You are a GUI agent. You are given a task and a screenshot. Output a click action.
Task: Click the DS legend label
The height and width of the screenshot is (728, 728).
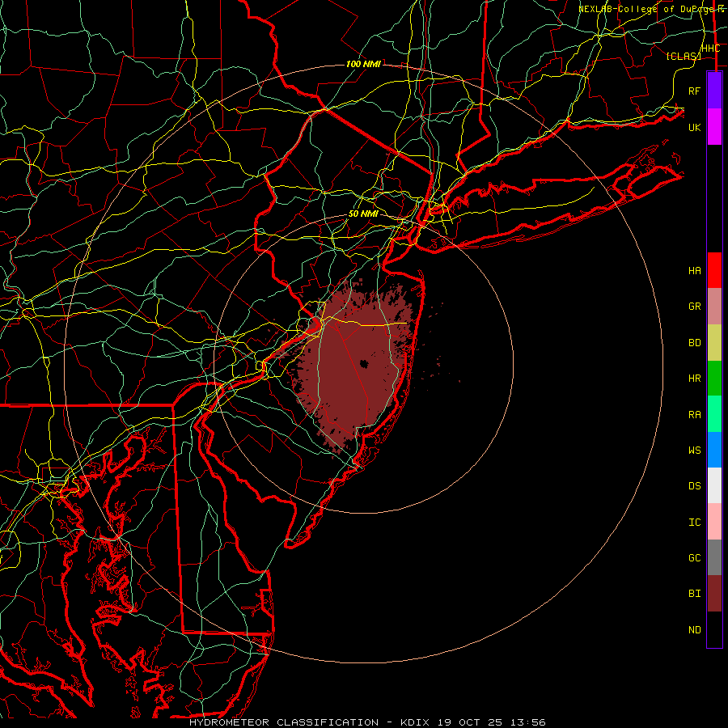point(695,486)
